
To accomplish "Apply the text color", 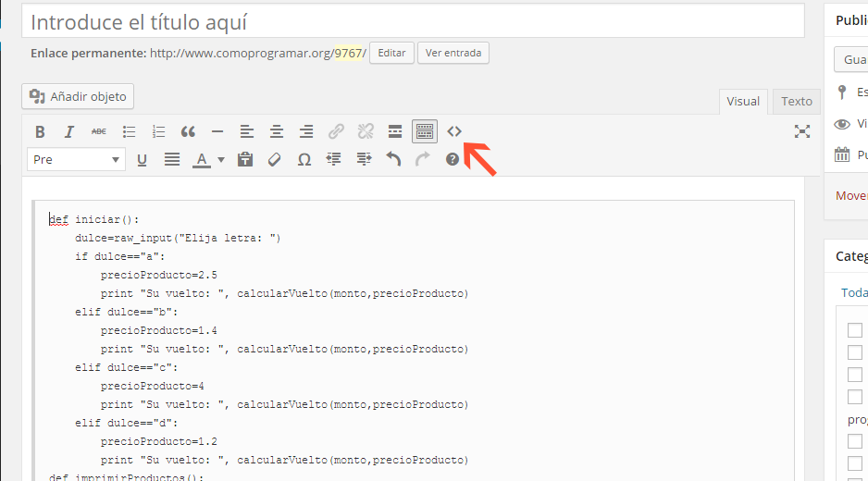I will 202,160.
